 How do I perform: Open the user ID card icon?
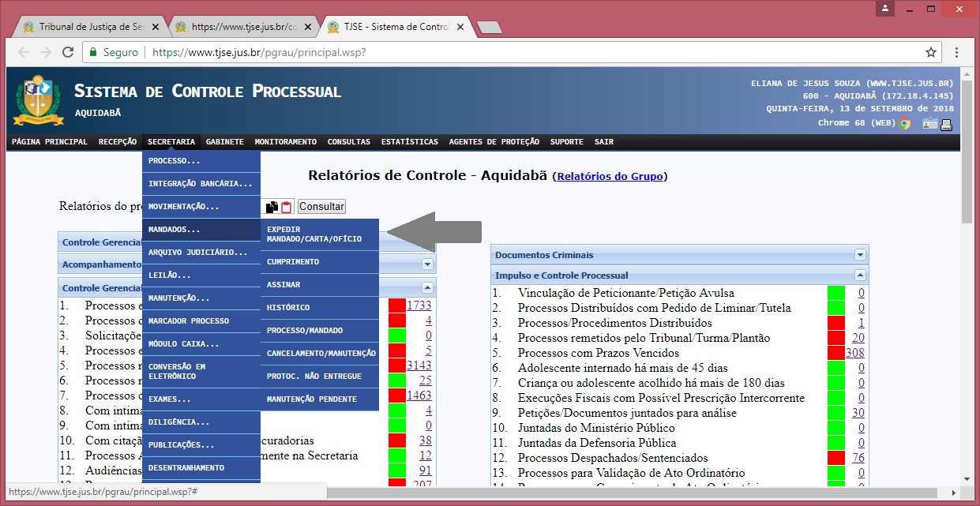929,123
